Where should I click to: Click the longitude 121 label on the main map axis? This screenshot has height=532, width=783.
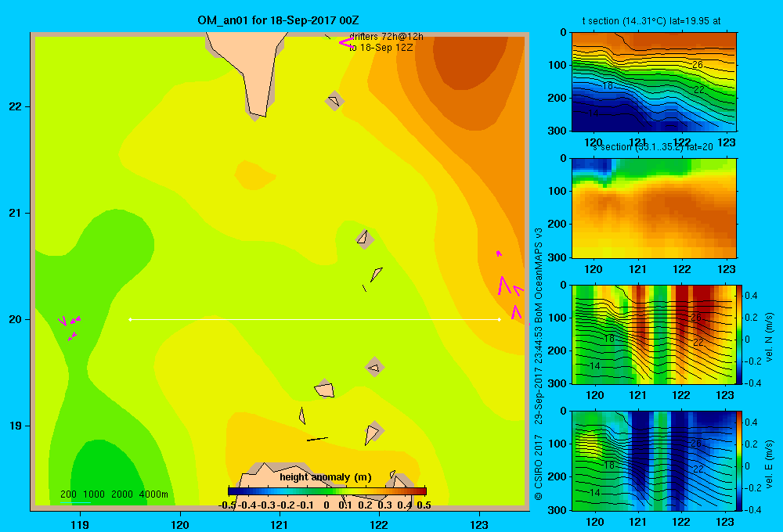tap(280, 524)
